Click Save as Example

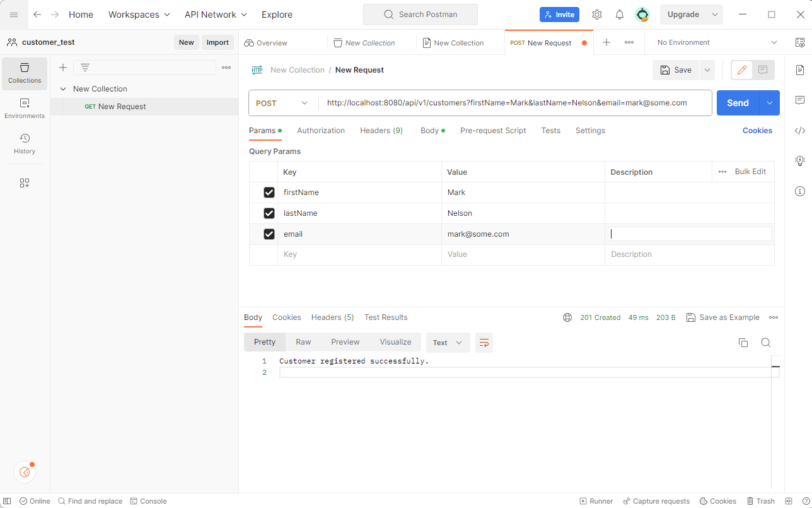coord(722,317)
